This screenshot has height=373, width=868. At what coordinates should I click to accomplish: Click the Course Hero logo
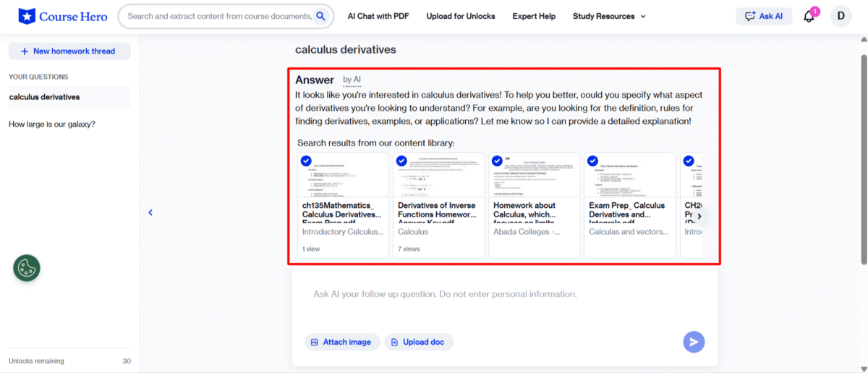(x=63, y=16)
